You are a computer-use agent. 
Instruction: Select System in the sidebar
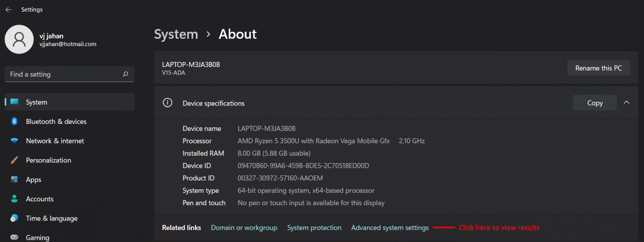(x=36, y=102)
